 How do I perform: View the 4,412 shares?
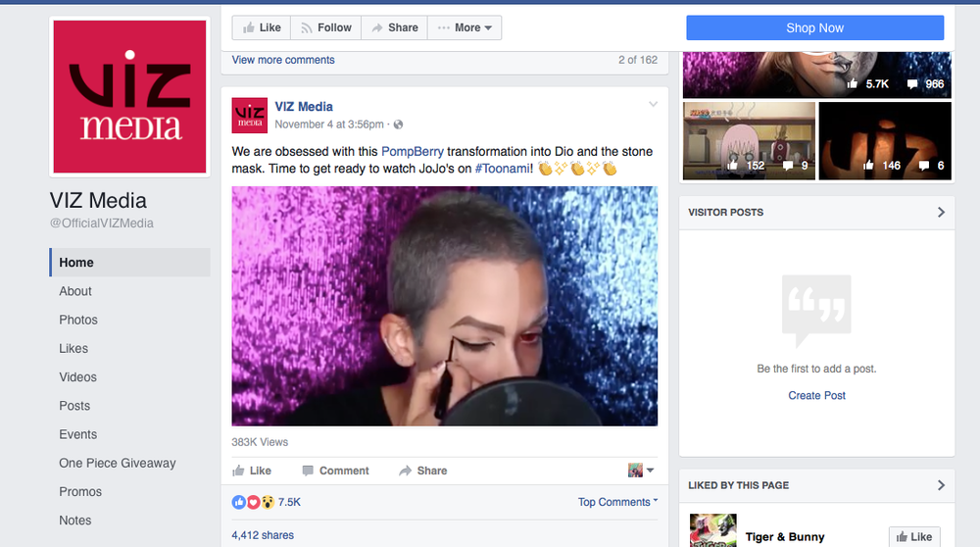tap(263, 535)
